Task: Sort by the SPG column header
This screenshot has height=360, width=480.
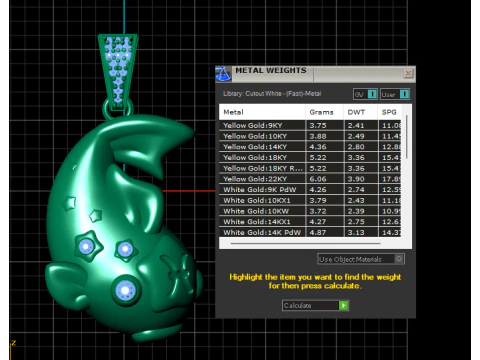Action: [x=390, y=112]
